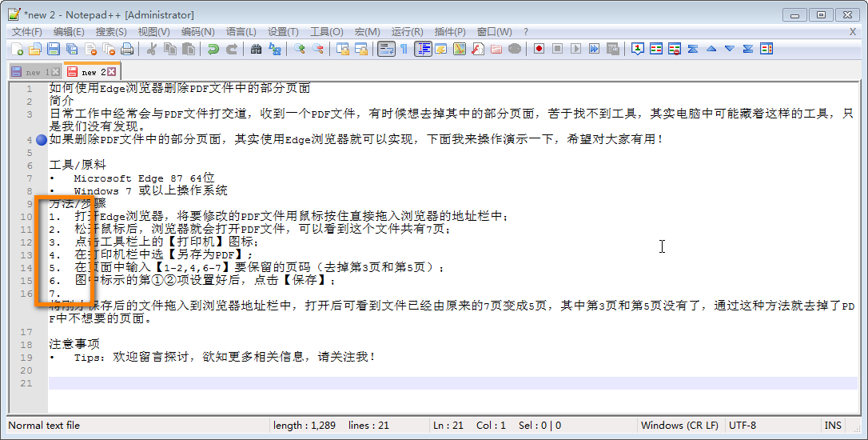
Task: Print document with the printer icon
Action: pyautogui.click(x=127, y=49)
